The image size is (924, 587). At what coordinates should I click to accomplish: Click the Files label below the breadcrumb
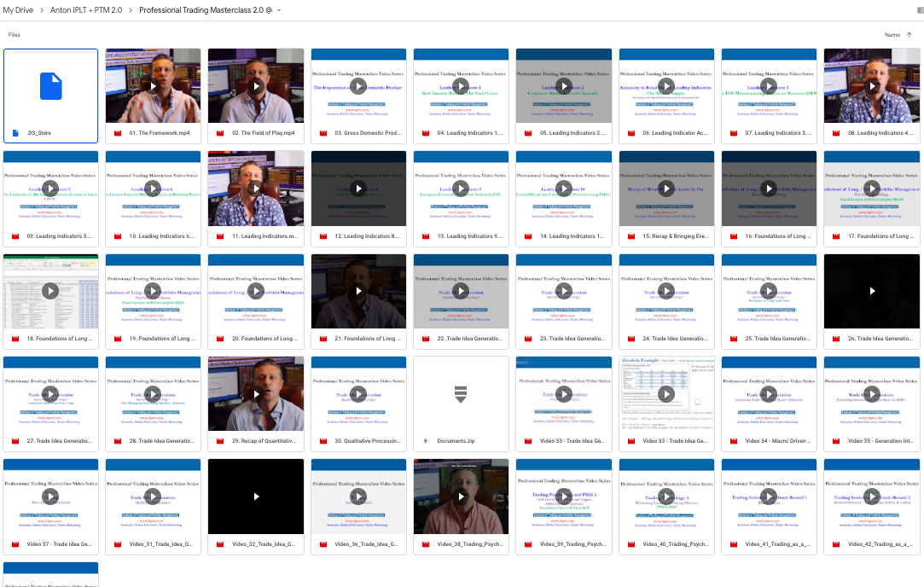pos(14,34)
